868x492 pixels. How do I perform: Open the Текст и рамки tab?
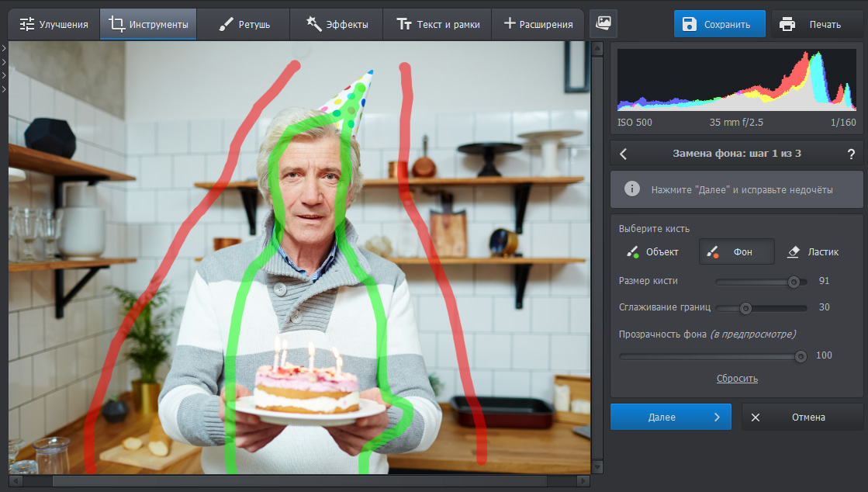coord(438,24)
